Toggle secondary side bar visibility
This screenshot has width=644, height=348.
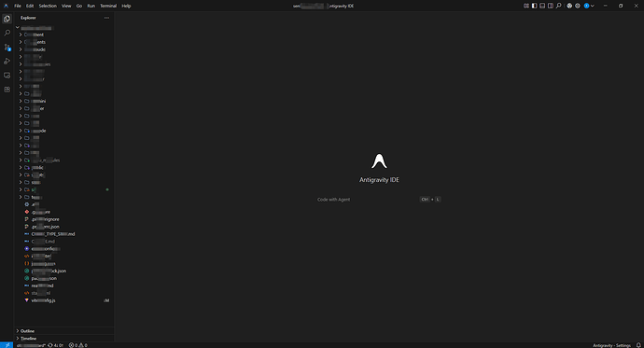tap(551, 6)
